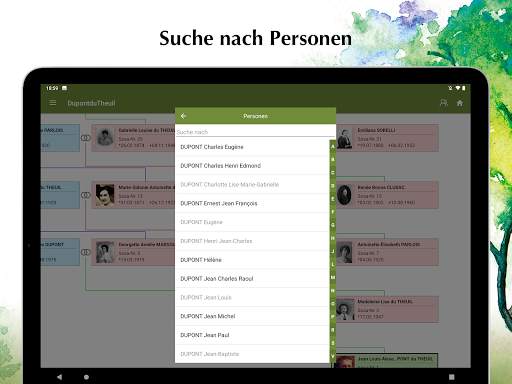Screen dimensions: 512x384
Task: Open the notification icon in the status bar
Action: [64, 88]
